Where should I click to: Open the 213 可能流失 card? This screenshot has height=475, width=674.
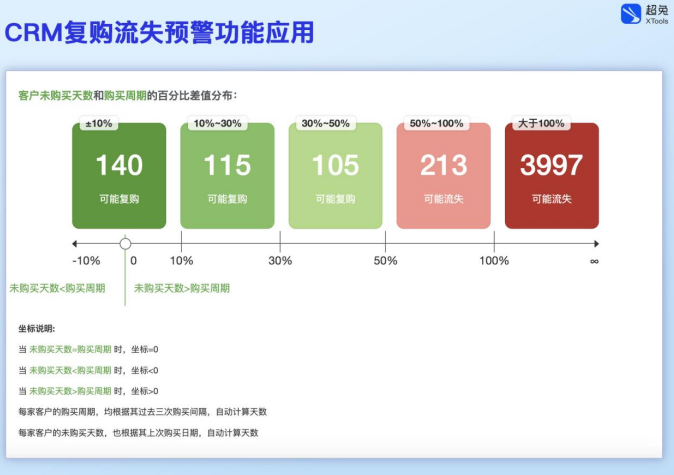(443, 176)
